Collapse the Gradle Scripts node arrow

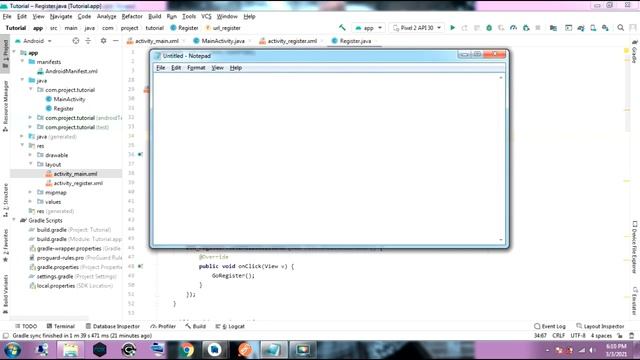coord(14,220)
